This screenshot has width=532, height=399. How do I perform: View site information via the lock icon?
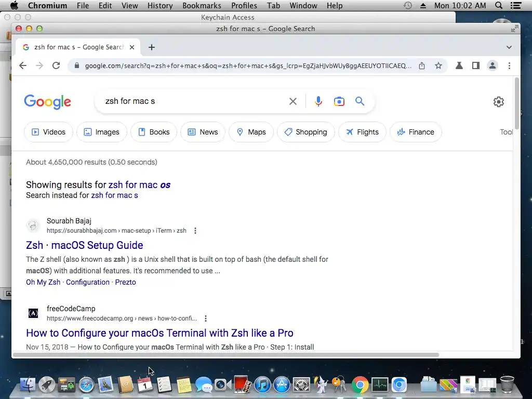(x=77, y=65)
